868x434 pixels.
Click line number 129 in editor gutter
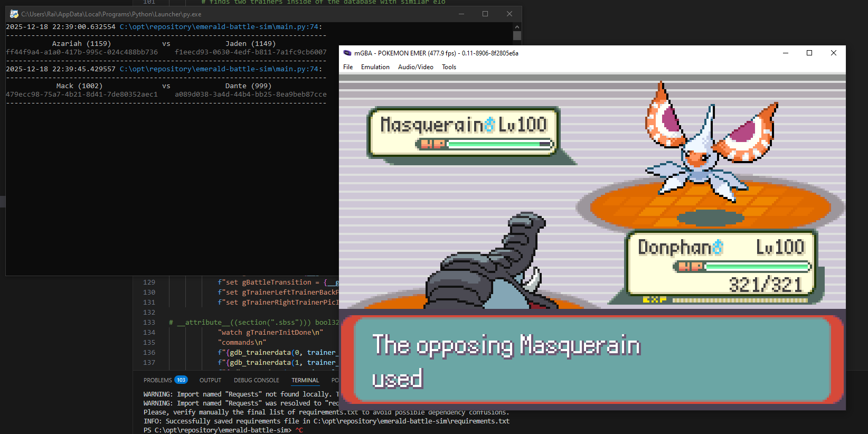(149, 282)
